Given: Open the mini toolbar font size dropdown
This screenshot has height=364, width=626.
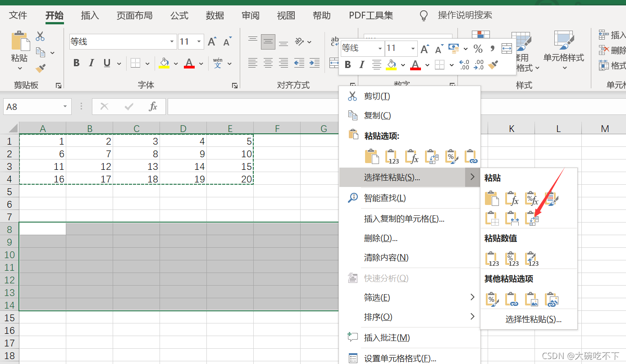Looking at the screenshot, I should [413, 48].
